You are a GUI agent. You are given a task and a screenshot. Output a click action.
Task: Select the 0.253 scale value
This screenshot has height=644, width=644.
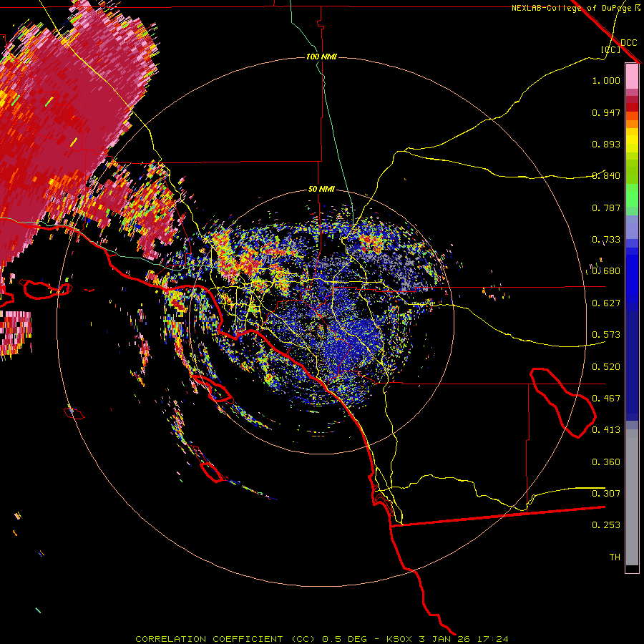click(x=606, y=525)
